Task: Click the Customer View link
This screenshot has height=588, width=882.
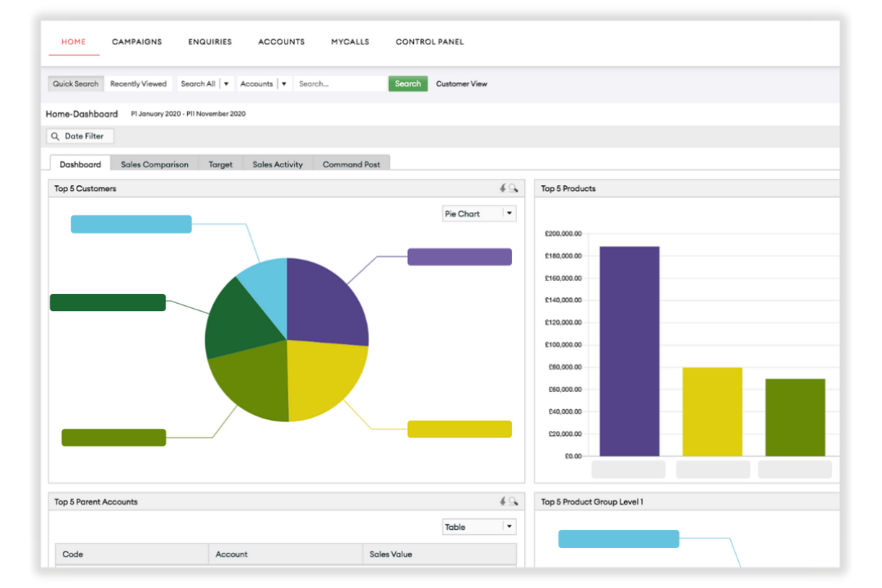Action: [461, 84]
